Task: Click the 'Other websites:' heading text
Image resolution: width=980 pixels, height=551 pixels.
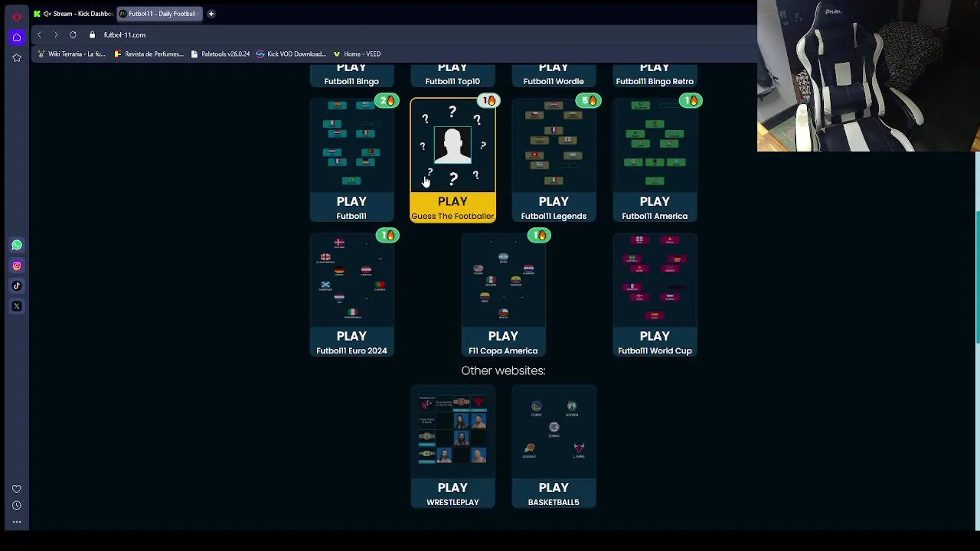Action: tap(503, 370)
